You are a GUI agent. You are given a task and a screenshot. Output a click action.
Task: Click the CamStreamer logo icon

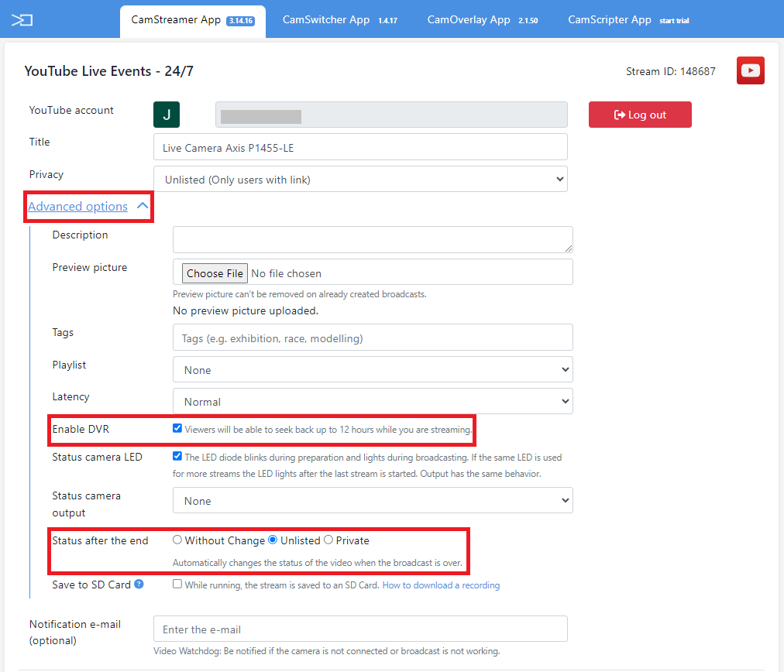pyautogui.click(x=22, y=20)
